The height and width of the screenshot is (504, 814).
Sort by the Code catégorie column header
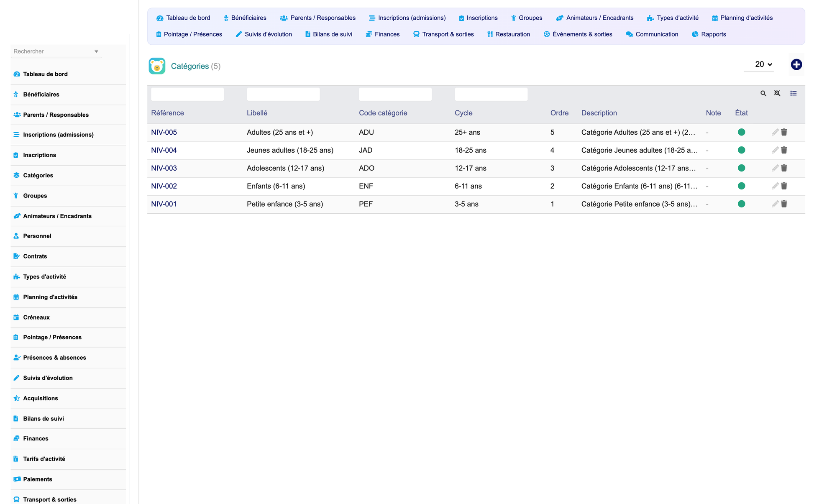(x=383, y=113)
